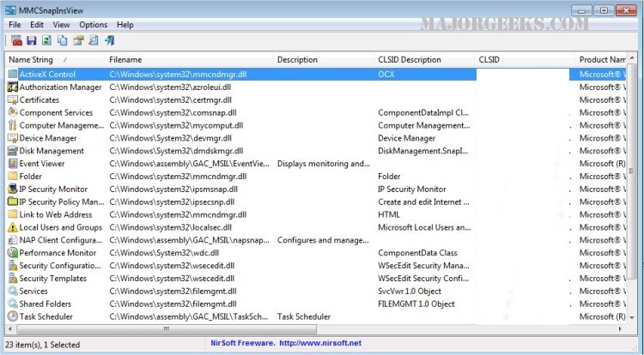Screen dimensions: 644x355
Task: Click the FILEMGMT 1.0 Object cell
Action: (x=416, y=304)
